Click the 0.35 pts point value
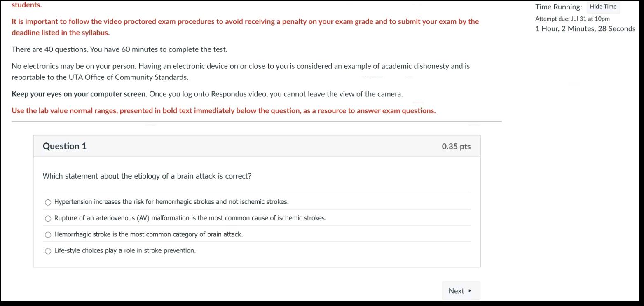Screen dimensions: 644x306 (x=456, y=147)
